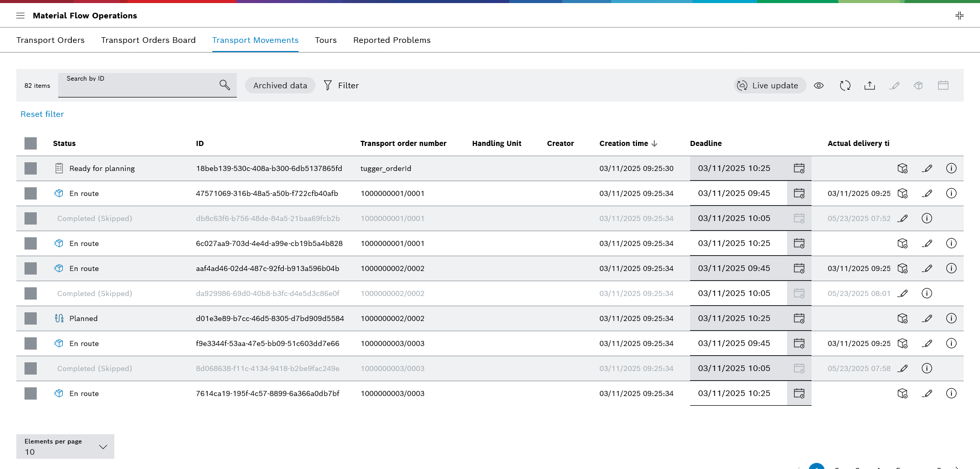The width and height of the screenshot is (980, 469).
Task: Open deadline calendar for Planned row
Action: pos(799,318)
